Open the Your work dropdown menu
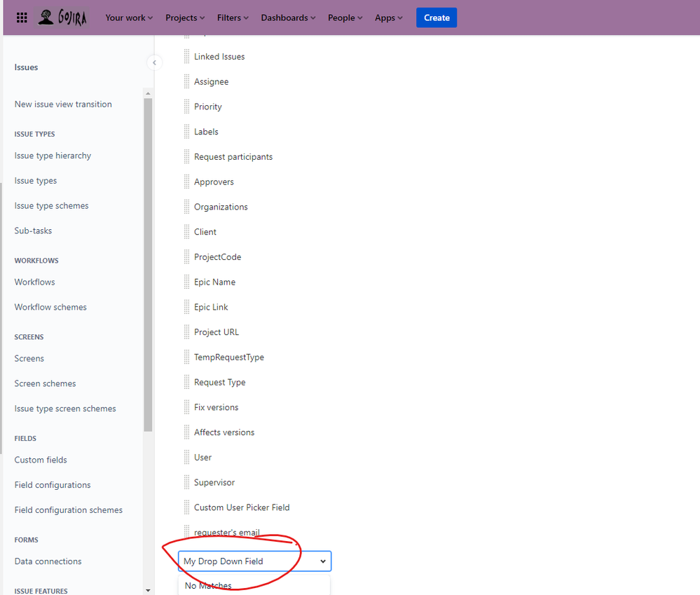The width and height of the screenshot is (700, 595). point(129,18)
